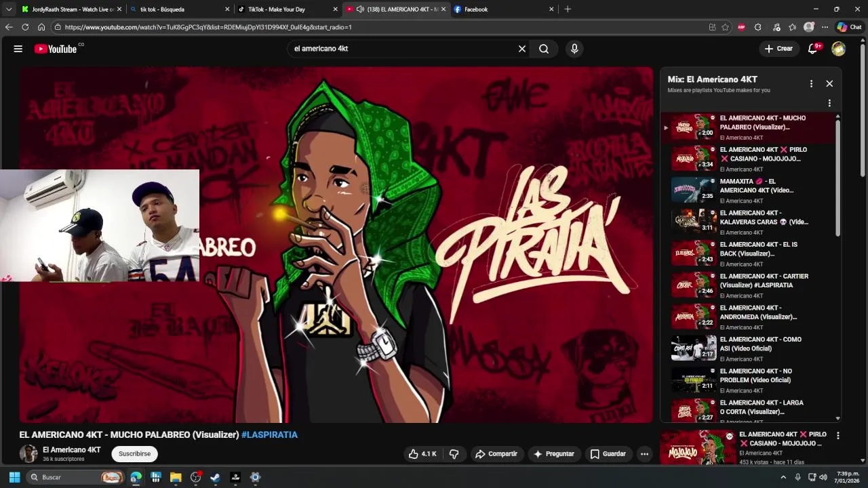
Task: Switch to the tik tok - Búsqueda tab
Action: pyautogui.click(x=179, y=9)
